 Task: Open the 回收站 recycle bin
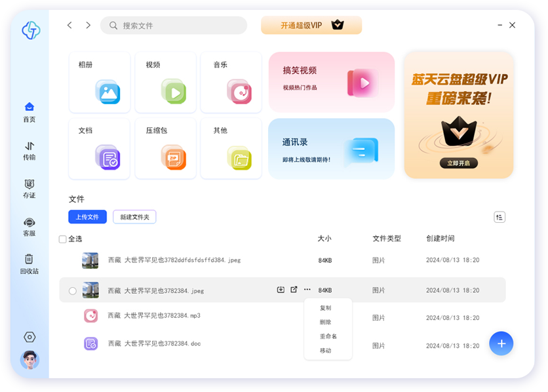click(29, 264)
